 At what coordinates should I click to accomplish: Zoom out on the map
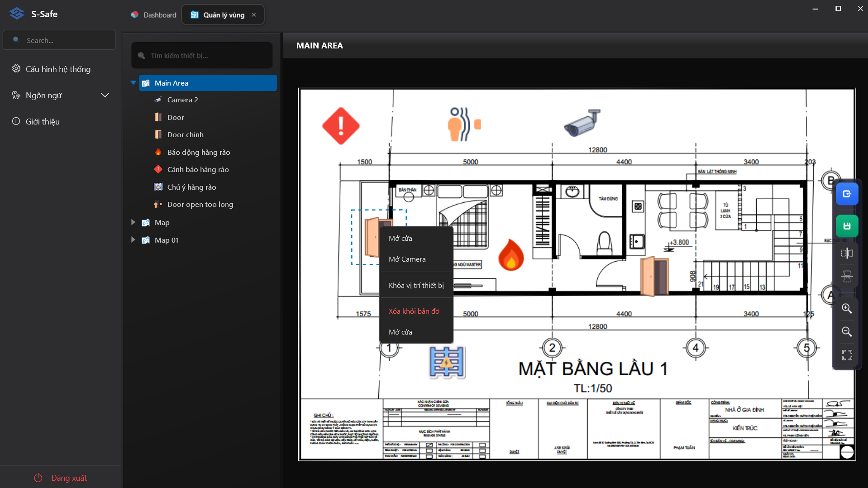[x=847, y=331]
